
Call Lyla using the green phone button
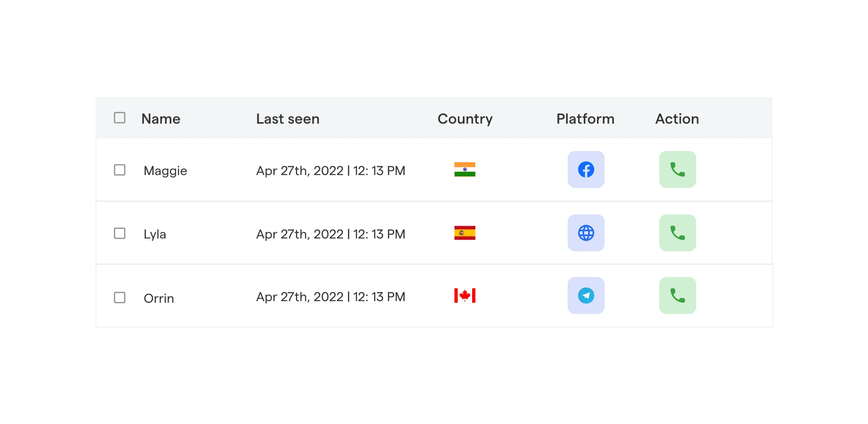click(677, 233)
